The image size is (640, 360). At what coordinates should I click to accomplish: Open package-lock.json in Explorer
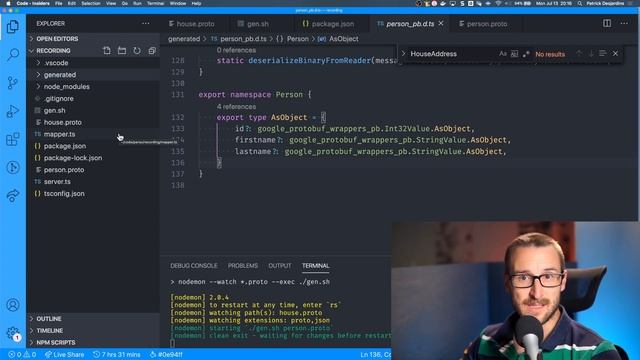coord(93,158)
